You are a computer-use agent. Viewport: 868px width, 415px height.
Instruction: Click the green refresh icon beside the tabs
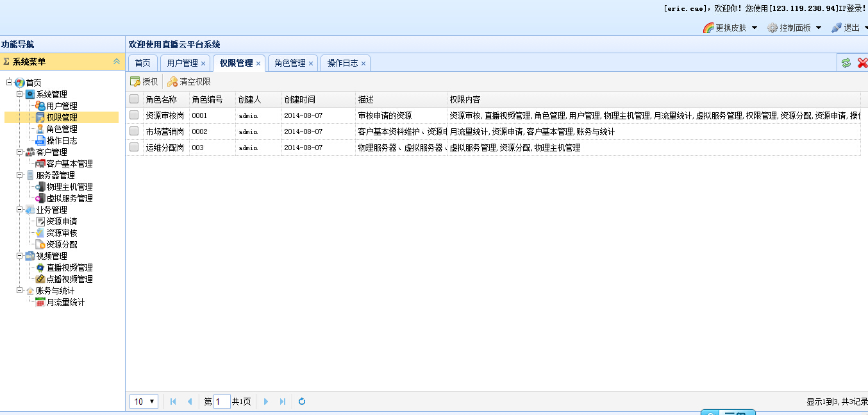coord(846,63)
